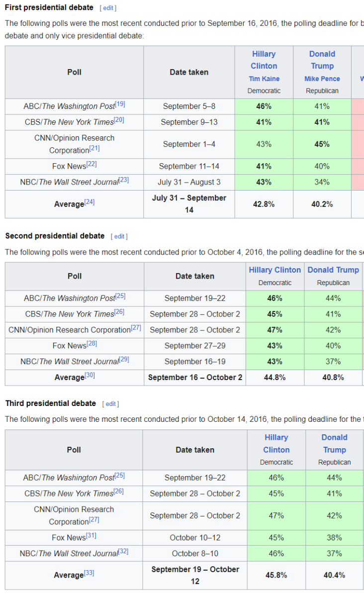Open citation 22 beside Fox News

pyautogui.click(x=91, y=164)
